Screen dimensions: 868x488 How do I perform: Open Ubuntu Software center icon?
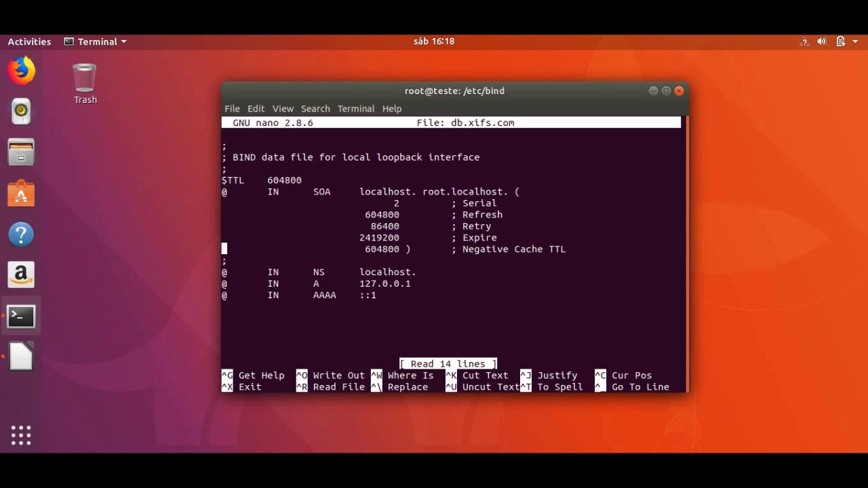pyautogui.click(x=21, y=194)
